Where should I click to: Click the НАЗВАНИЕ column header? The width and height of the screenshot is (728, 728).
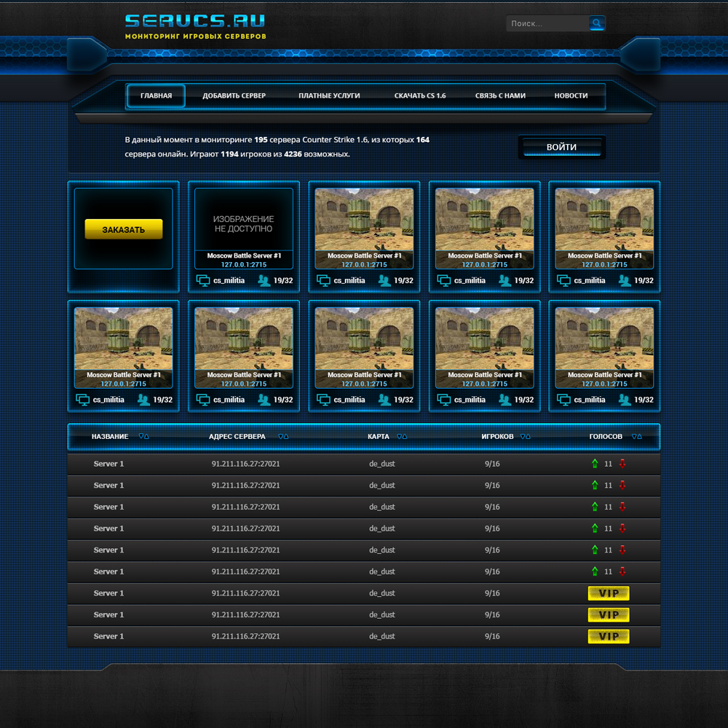pyautogui.click(x=110, y=436)
